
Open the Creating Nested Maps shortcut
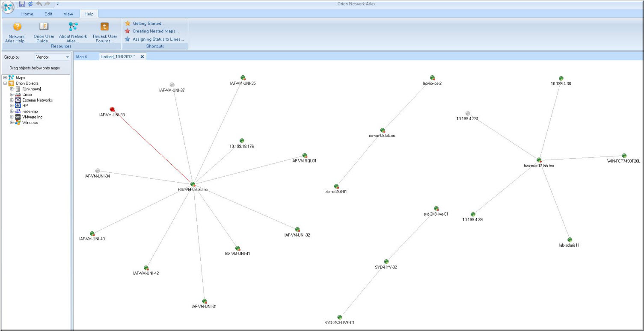[151, 31]
